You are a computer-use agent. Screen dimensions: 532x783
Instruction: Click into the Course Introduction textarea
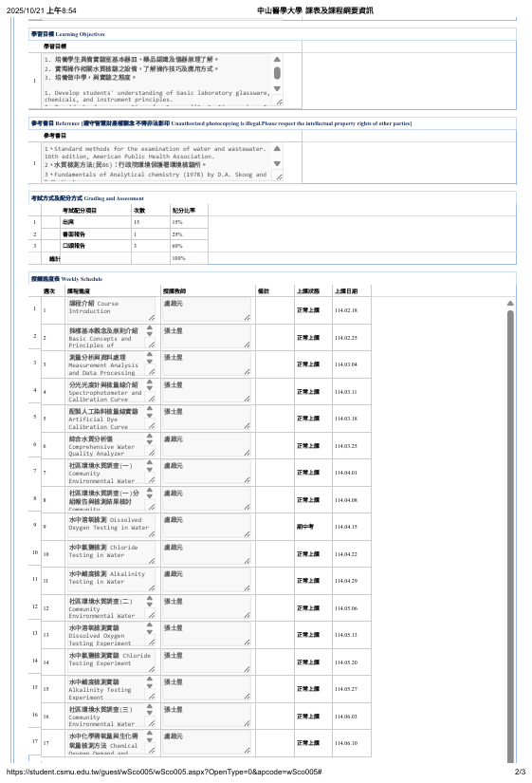(x=112, y=309)
